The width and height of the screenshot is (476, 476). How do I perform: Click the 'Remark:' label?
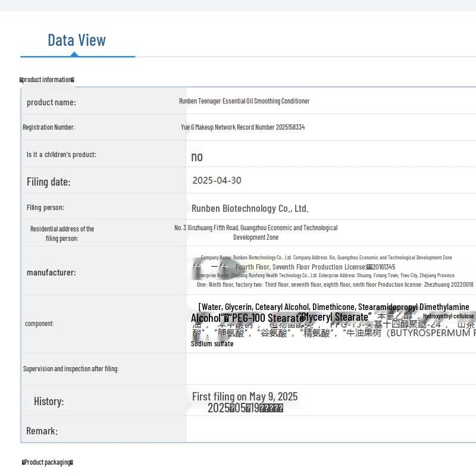[42, 431]
